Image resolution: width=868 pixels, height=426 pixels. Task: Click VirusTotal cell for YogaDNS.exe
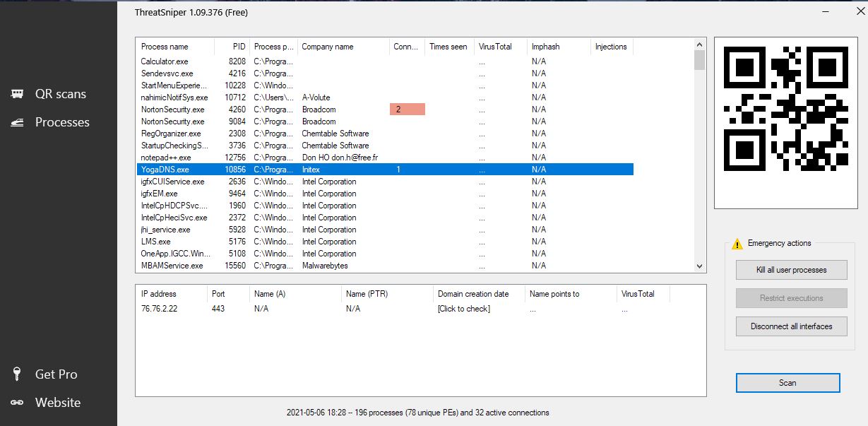[x=500, y=170]
